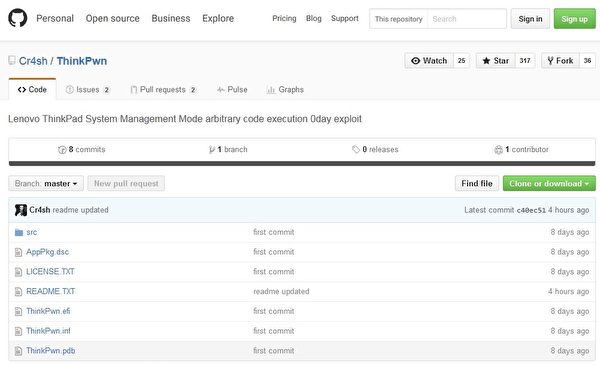This screenshot has height=366, width=600.
Task: Open the ThinkPwn.efi file
Action: click(48, 311)
